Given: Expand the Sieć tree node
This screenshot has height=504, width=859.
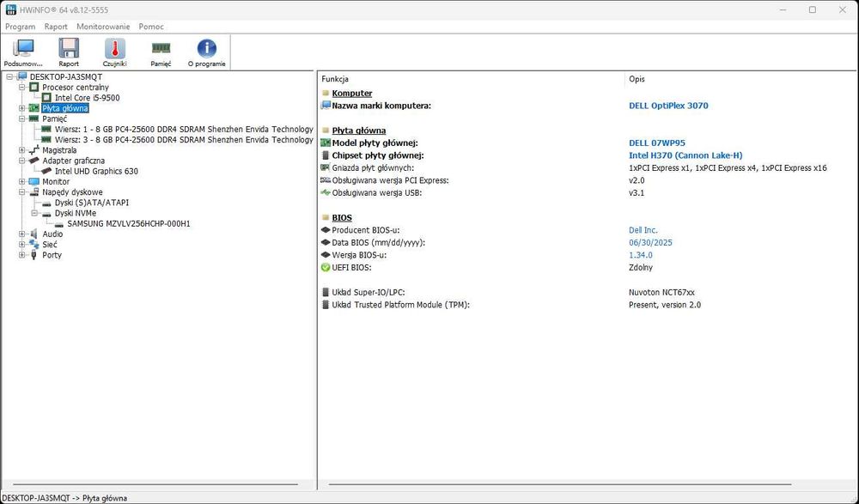Looking at the screenshot, I should (22, 245).
